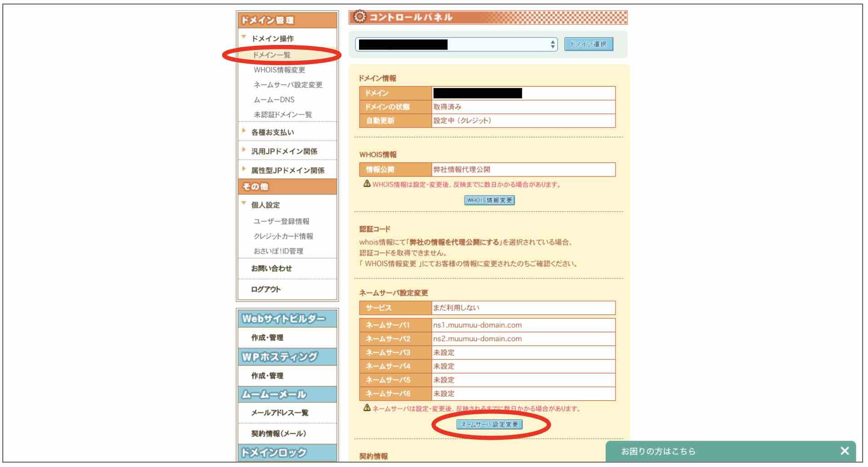Open おさいぽ!ID管理 page
The height and width of the screenshot is (467, 868).
pyautogui.click(x=278, y=251)
